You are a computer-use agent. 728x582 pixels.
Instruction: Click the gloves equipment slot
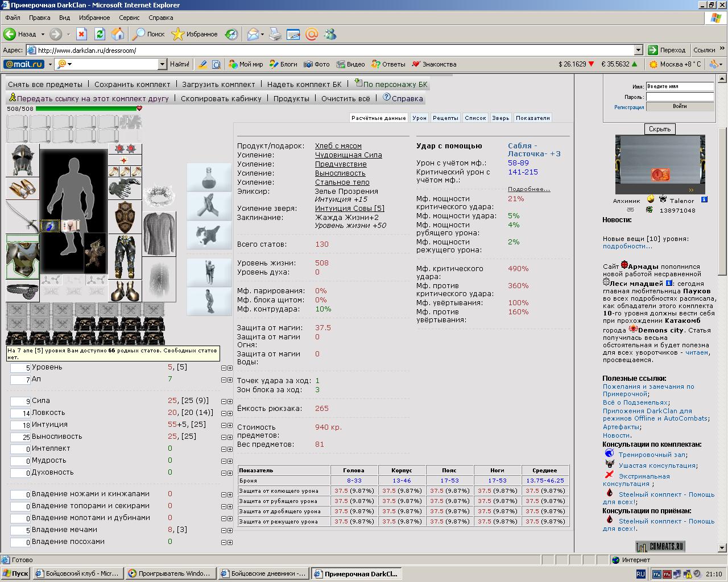tap(125, 189)
